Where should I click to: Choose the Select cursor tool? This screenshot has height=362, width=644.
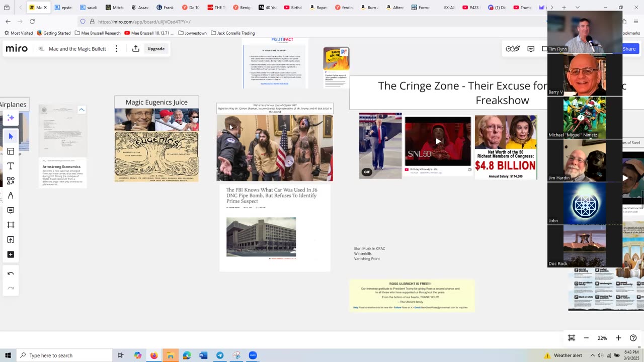(11, 136)
